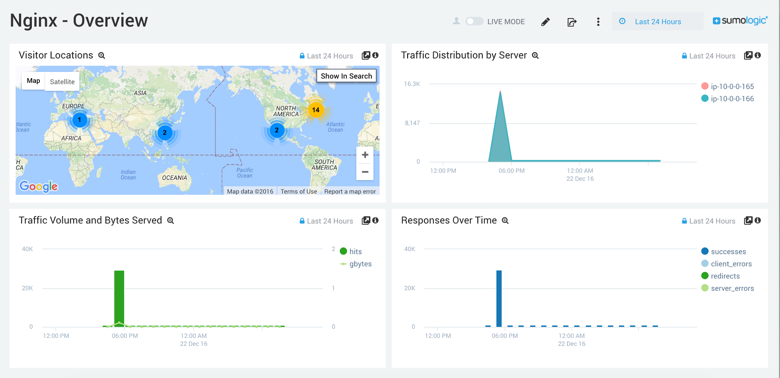780x378 pixels.
Task: Open the three-dot more options menu
Action: [x=598, y=22]
